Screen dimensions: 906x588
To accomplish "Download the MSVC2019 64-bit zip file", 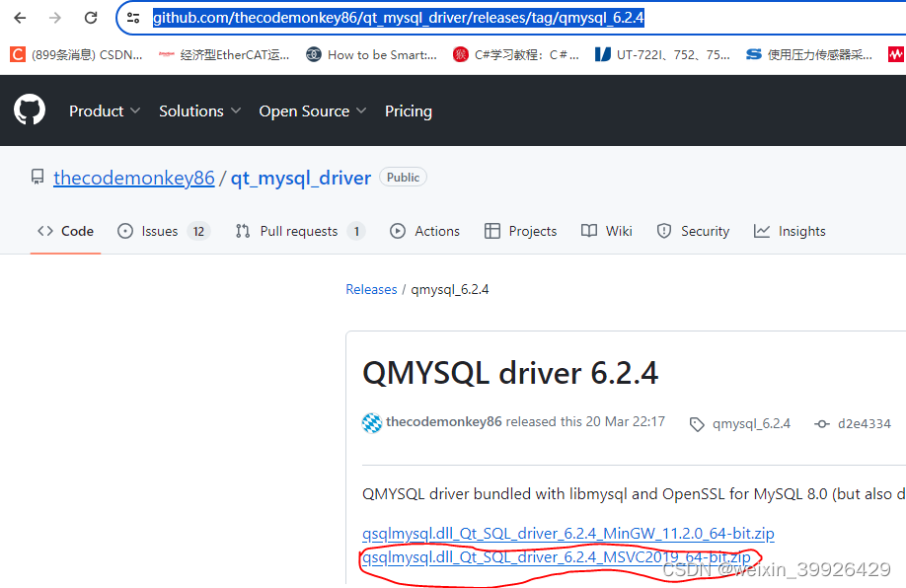I will [551, 556].
